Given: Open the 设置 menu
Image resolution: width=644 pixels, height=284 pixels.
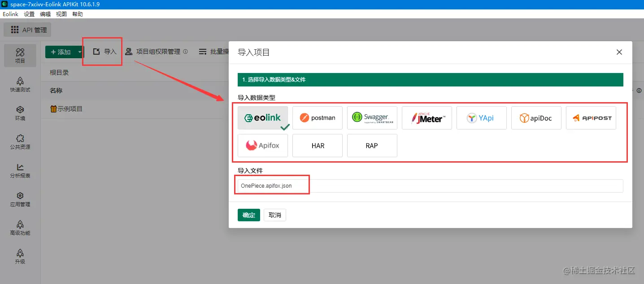Looking at the screenshot, I should (x=29, y=14).
